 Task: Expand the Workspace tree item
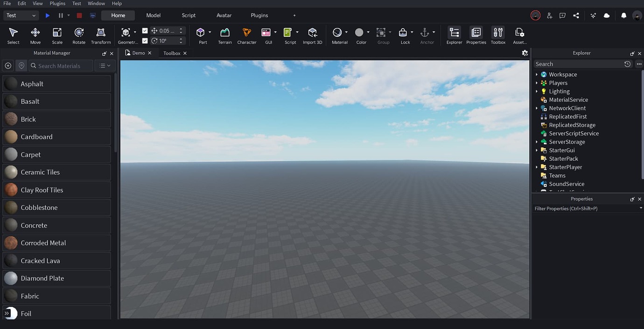536,74
